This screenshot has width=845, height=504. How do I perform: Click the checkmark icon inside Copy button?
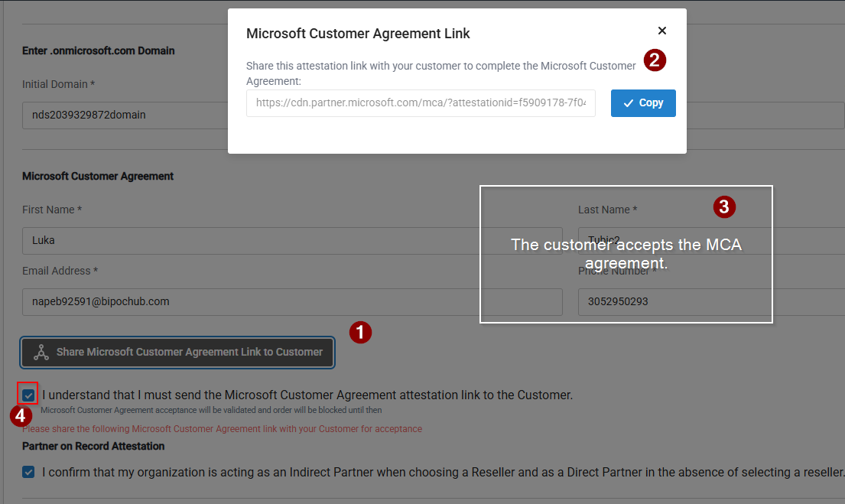[x=629, y=103]
